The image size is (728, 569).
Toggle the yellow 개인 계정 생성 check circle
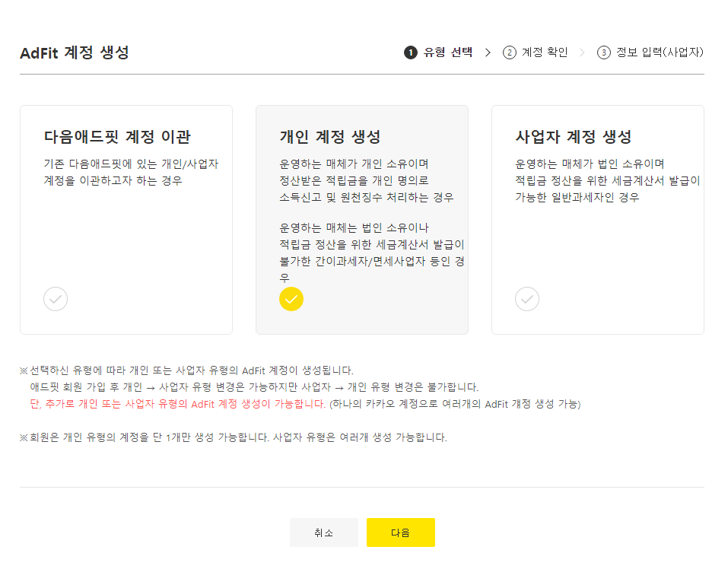click(x=291, y=299)
